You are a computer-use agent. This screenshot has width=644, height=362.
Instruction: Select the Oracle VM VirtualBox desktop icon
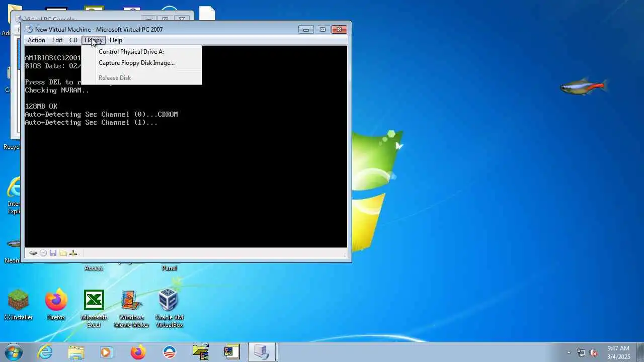169,309
